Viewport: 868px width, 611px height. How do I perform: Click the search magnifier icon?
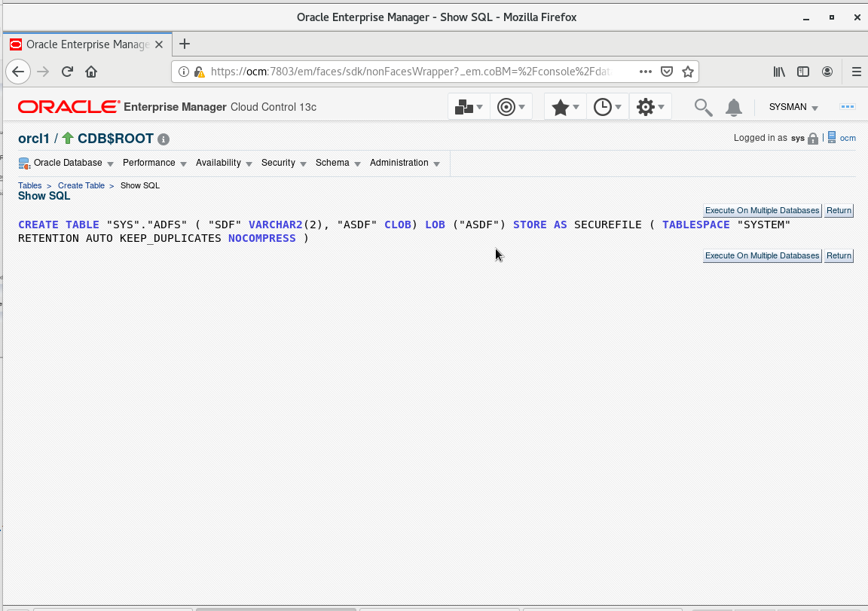pos(703,107)
